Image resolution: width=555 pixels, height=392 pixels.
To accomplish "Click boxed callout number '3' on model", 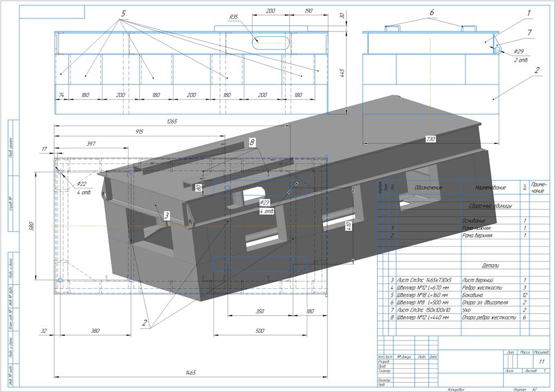I will click(166, 215).
